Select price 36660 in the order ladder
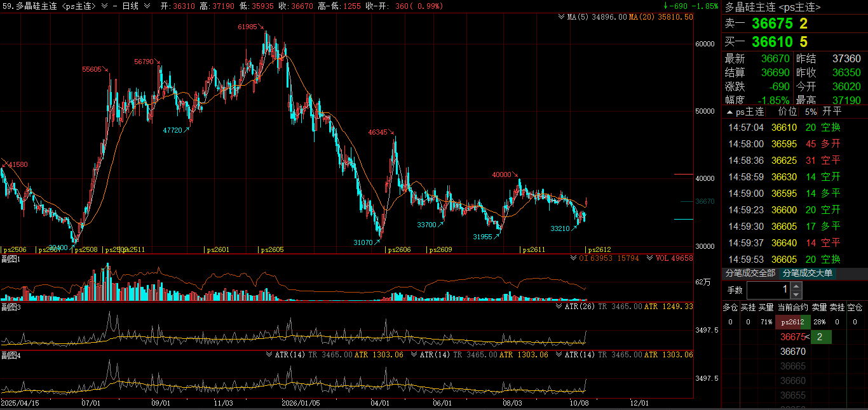 coord(793,380)
